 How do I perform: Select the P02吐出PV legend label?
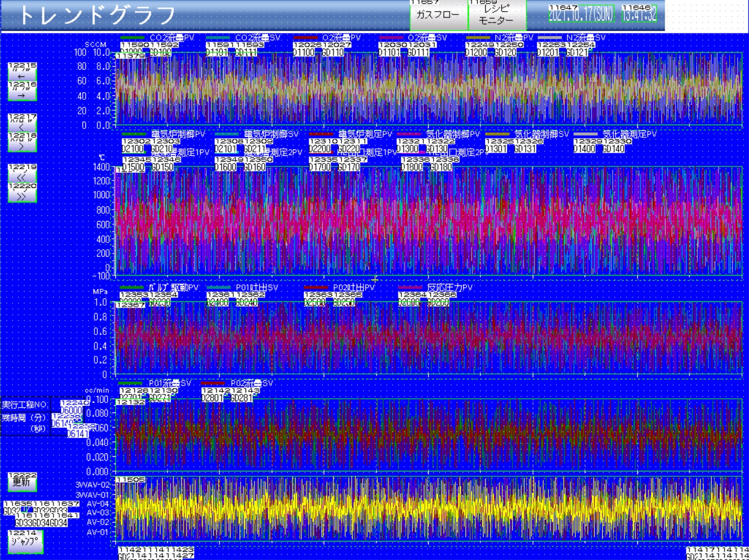(x=354, y=288)
